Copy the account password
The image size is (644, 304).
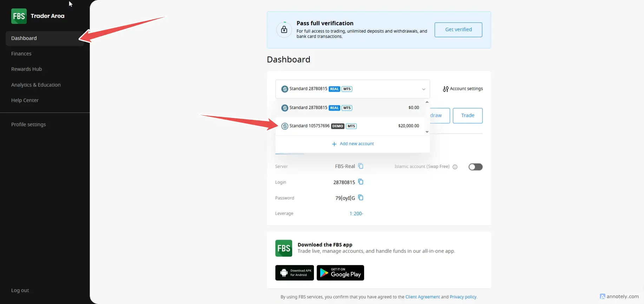coord(361,198)
